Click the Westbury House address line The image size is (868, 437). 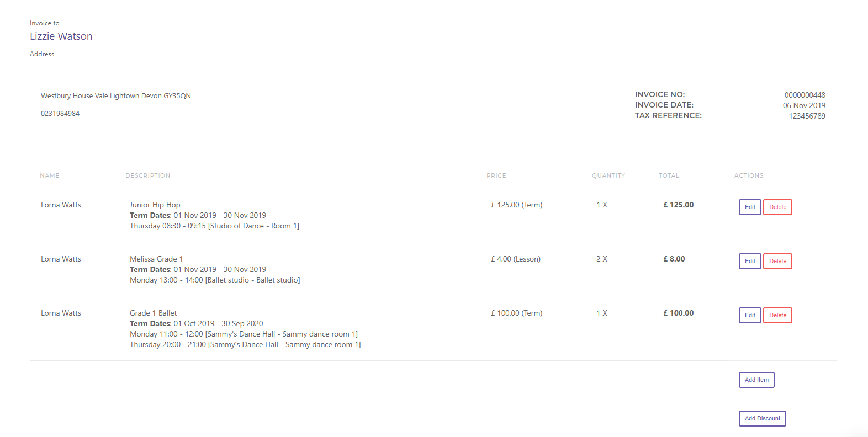coord(116,96)
